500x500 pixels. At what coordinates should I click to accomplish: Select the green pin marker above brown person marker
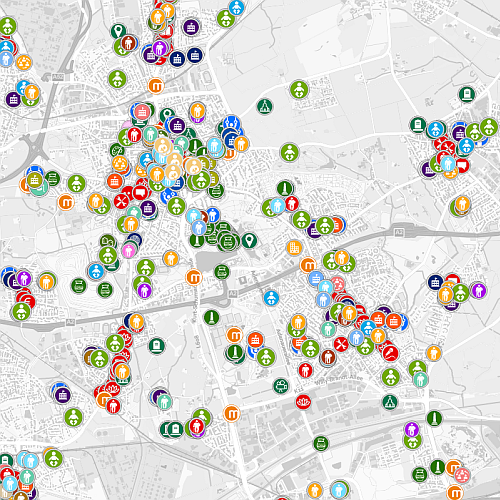tap(118, 31)
